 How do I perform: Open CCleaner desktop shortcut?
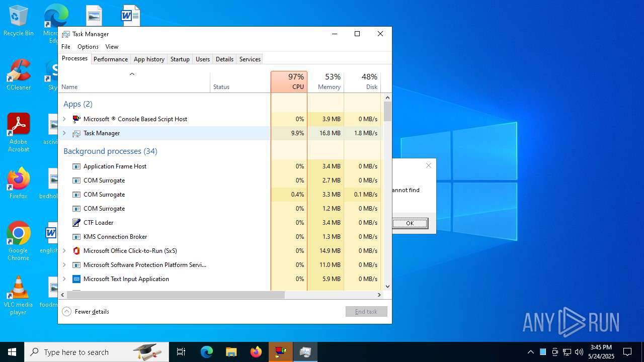coord(19,75)
